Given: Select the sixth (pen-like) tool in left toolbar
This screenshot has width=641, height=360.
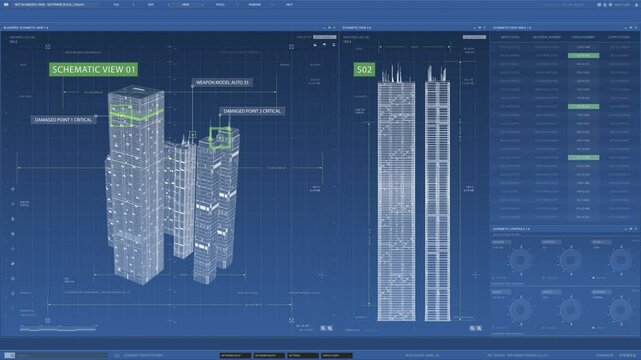Looking at the screenshot, I should (13, 264).
